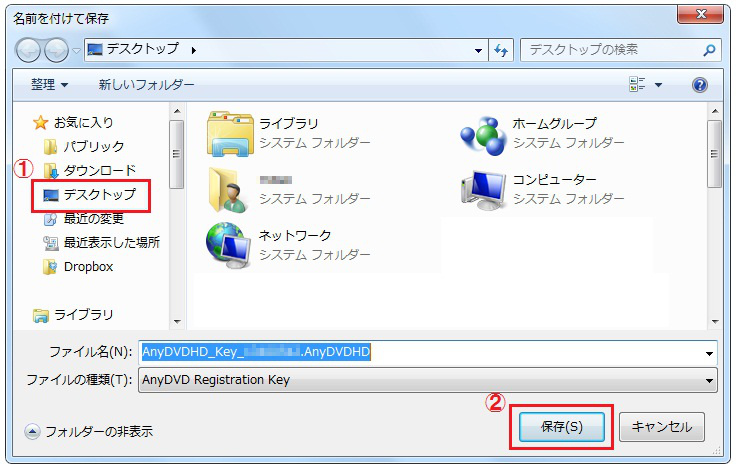Open the ファイルの種類 combo box

[428, 380]
